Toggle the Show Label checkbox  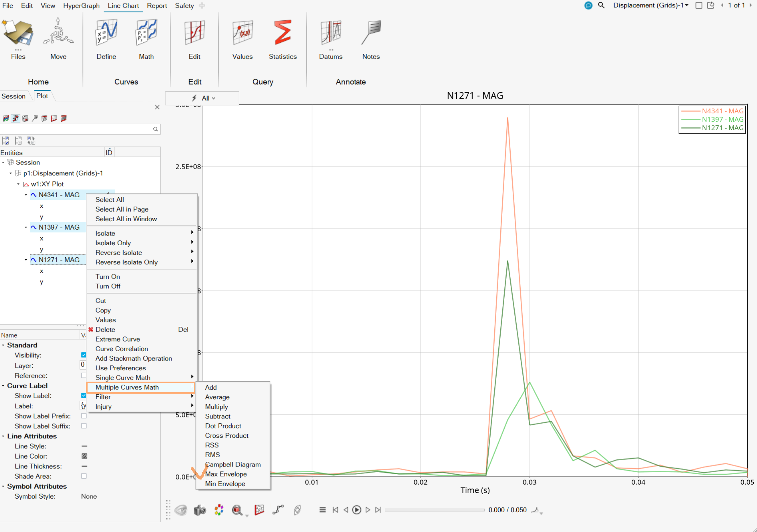tap(84, 396)
